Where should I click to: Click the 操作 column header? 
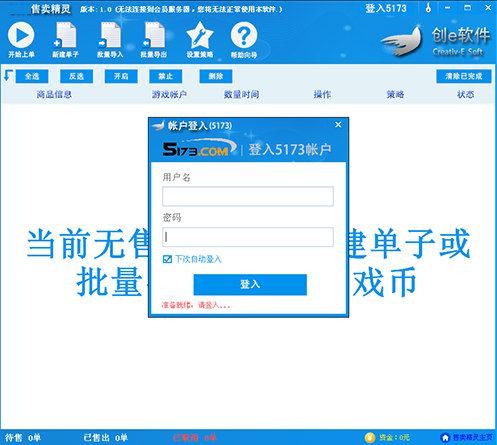[x=322, y=95]
